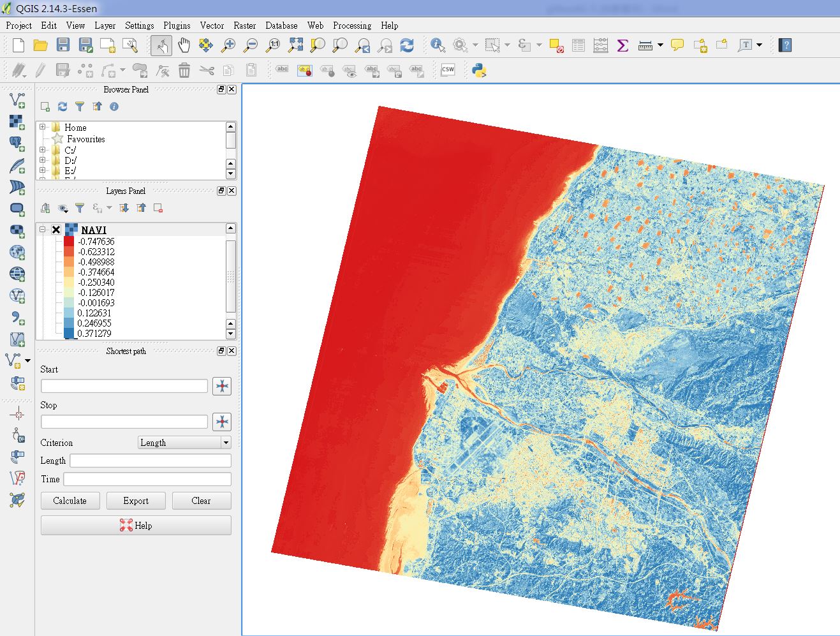The width and height of the screenshot is (840, 636).
Task: Open the Project menu
Action: (x=18, y=26)
